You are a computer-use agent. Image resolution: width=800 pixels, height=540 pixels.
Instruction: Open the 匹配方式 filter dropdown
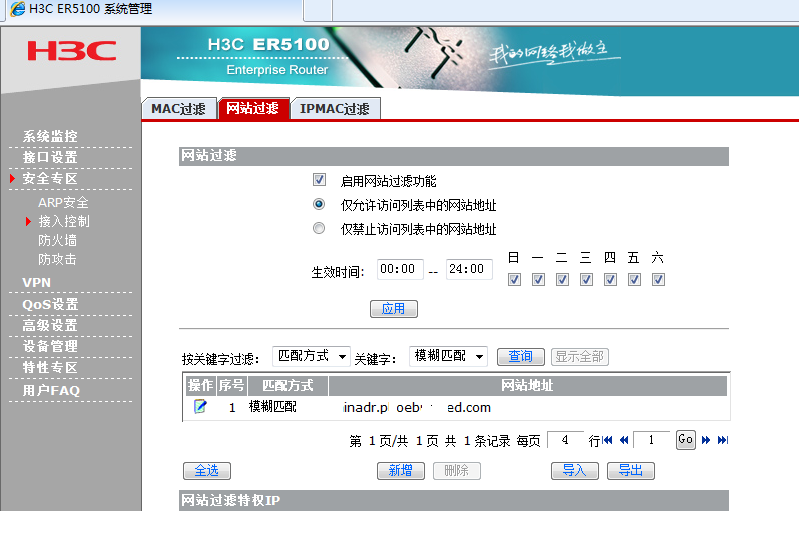tap(311, 356)
